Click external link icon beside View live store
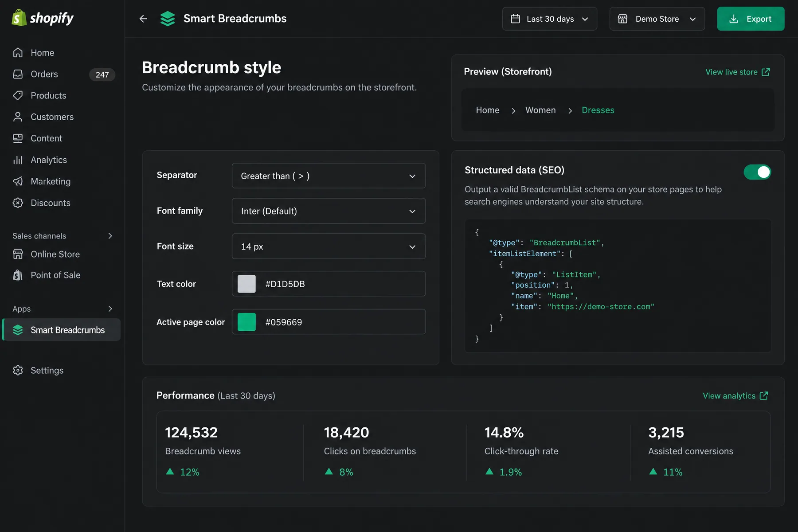Screen dimensions: 798x532 (766, 72)
